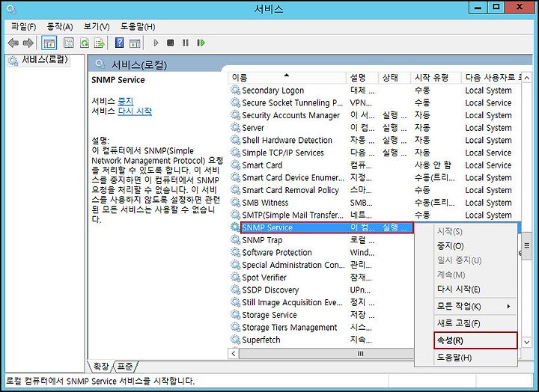
Task: Click the gear icon of Superfetch
Action: click(236, 340)
